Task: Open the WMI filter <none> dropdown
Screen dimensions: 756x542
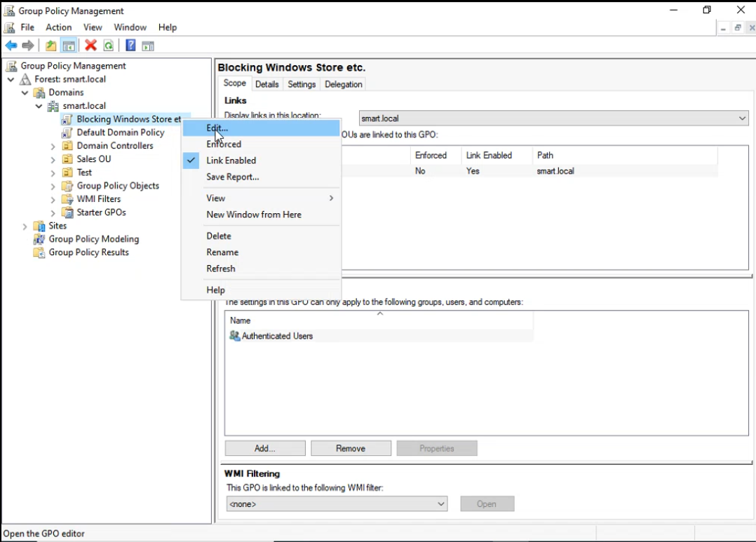Action: pyautogui.click(x=440, y=504)
